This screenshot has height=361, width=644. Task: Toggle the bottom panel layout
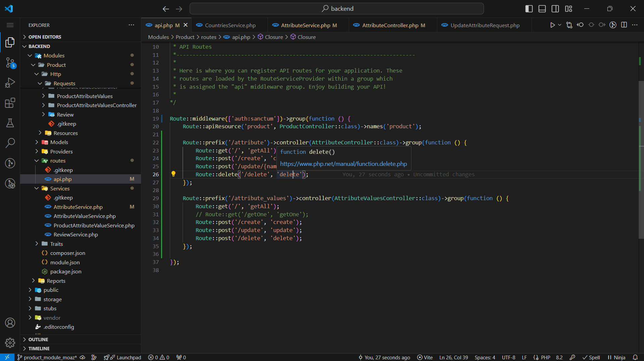pos(542,9)
